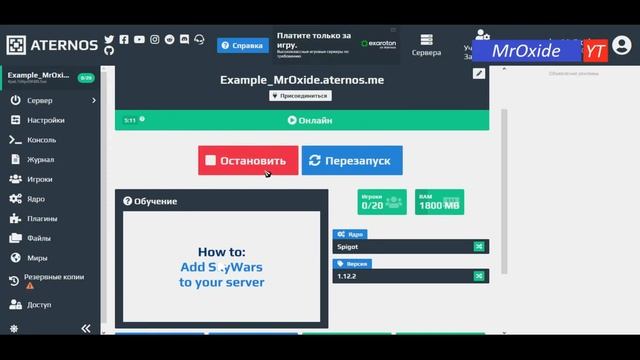640x360 pixels.
Task: Collapse sidebar with double chevron
Action: click(x=86, y=329)
